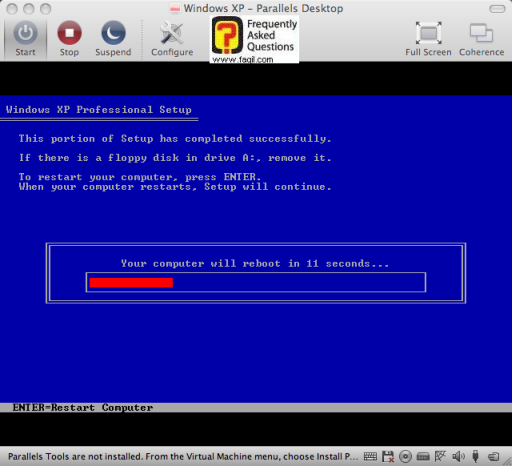Click the reboot countdown text

tap(255, 264)
